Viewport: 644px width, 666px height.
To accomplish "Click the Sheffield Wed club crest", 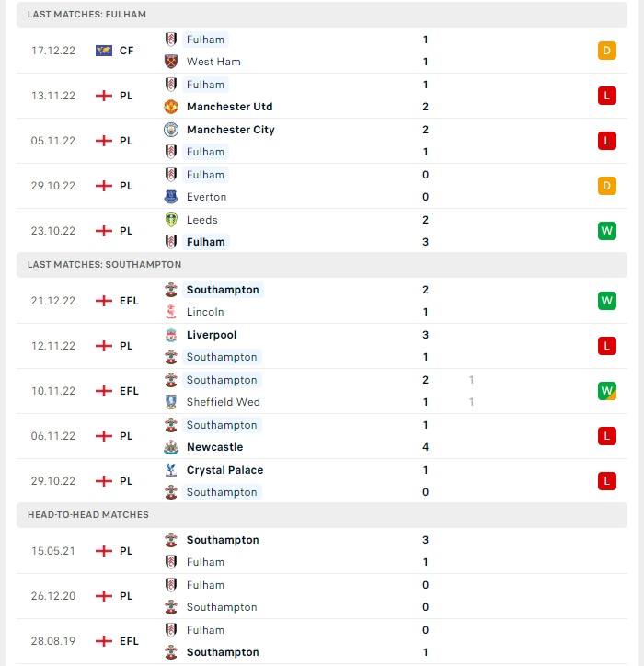I will coord(171,402).
